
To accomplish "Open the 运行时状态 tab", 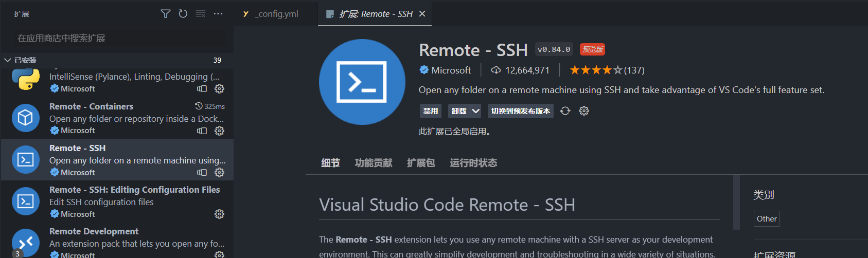I will 473,163.
